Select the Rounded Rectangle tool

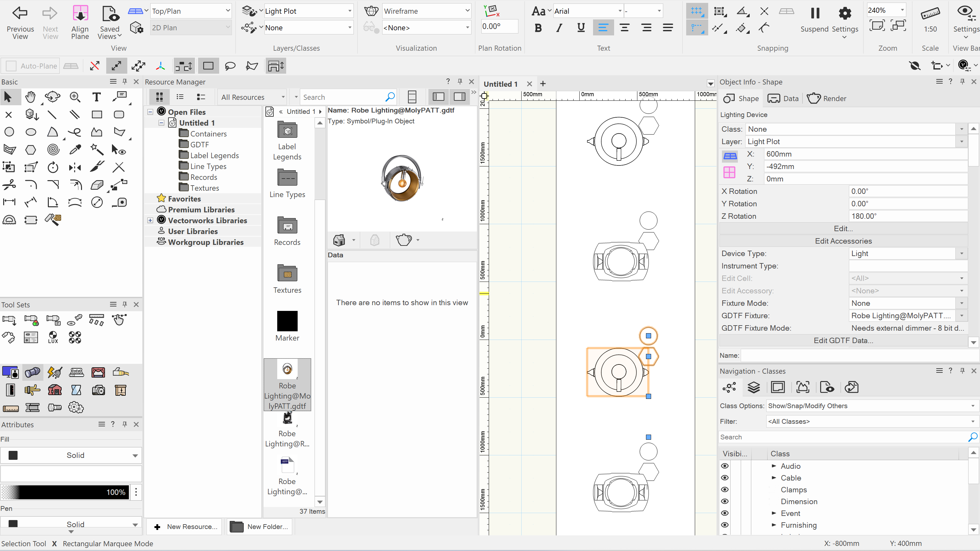click(119, 114)
